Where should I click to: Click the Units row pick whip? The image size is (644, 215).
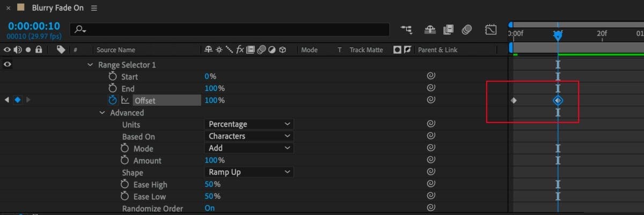coord(430,124)
